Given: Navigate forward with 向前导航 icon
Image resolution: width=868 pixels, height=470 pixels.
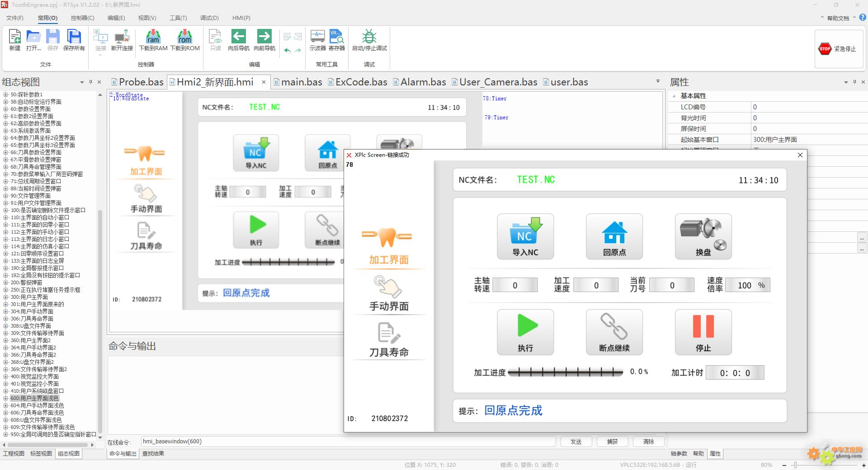Looking at the screenshot, I should pos(264,40).
